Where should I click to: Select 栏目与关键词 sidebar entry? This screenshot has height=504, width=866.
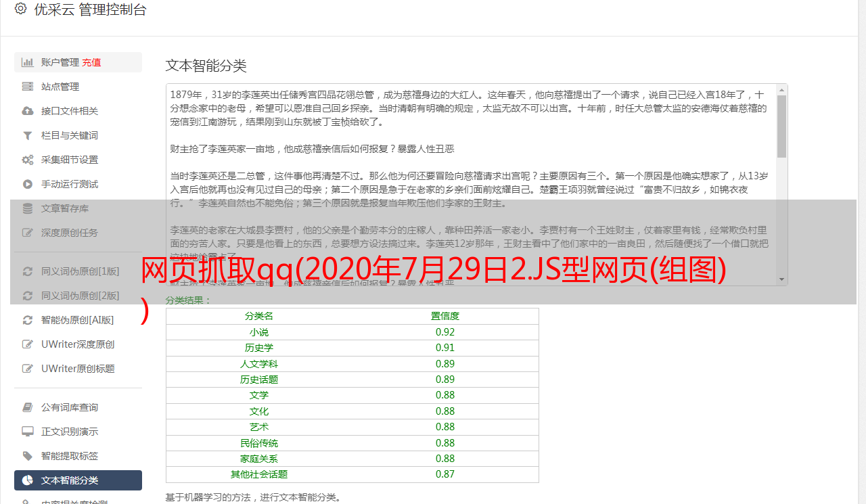tap(78, 135)
